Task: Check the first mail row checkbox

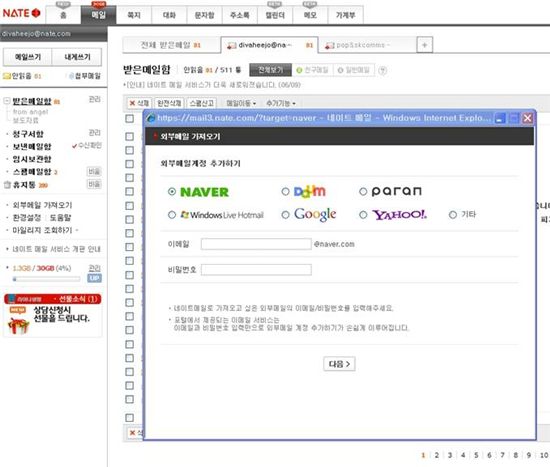Action: pyautogui.click(x=129, y=136)
